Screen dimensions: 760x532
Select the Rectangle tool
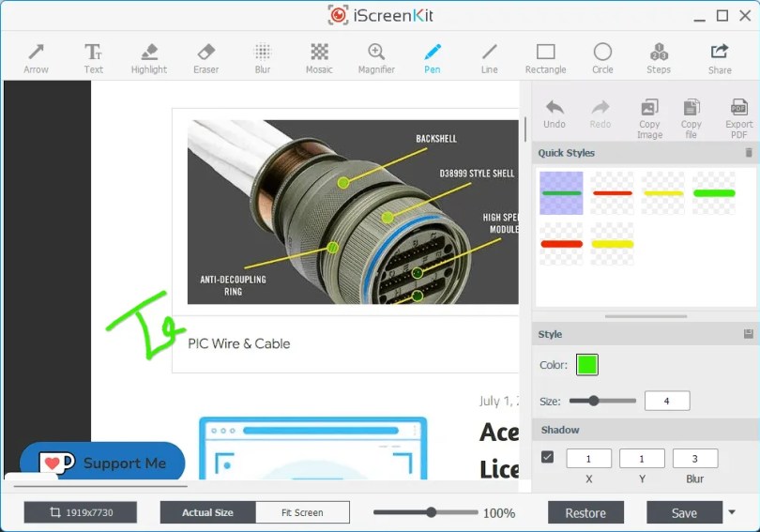[545, 58]
